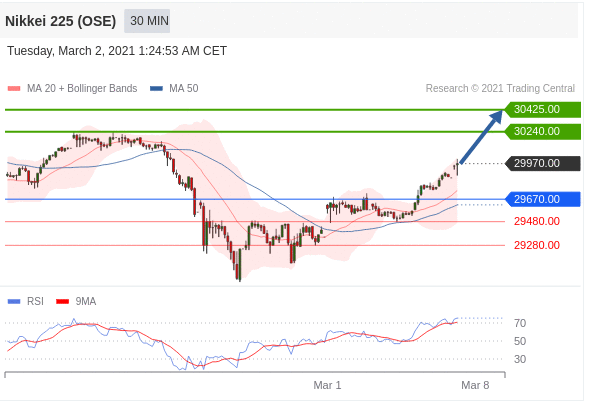Click the blue upward trend arrow
Viewport: 593px width, 409px height.
pos(481,137)
